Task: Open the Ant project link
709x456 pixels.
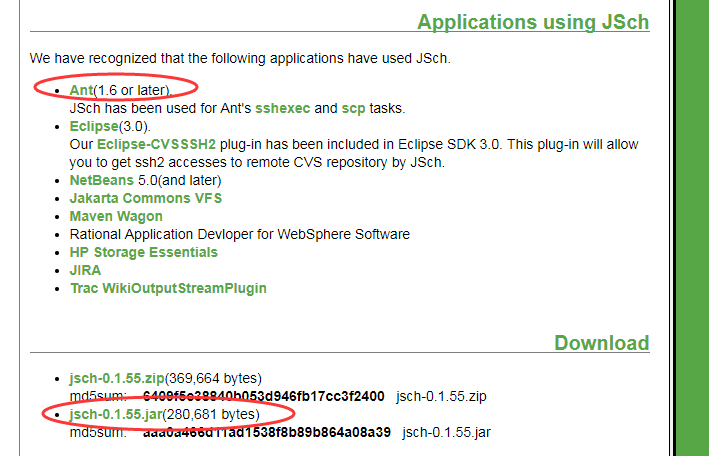Action: pyautogui.click(x=81, y=90)
